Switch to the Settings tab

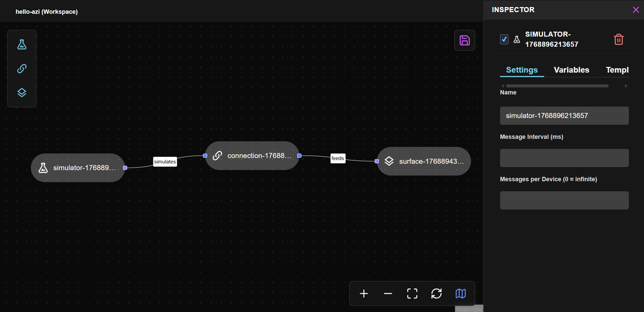[522, 70]
